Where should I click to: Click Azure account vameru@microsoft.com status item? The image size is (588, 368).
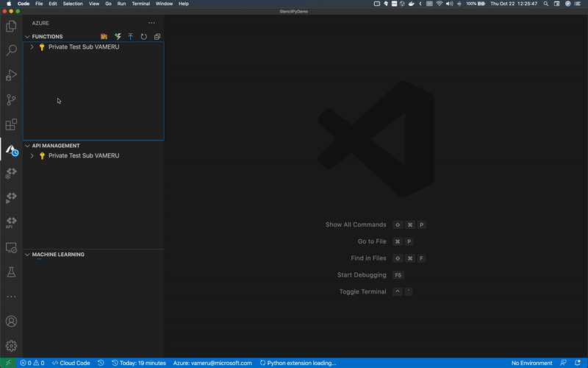click(212, 363)
